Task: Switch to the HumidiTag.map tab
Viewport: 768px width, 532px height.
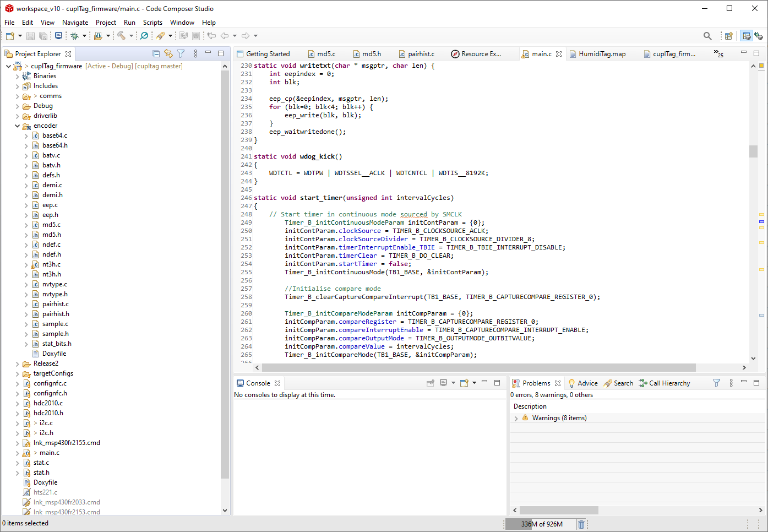Action: [x=602, y=54]
